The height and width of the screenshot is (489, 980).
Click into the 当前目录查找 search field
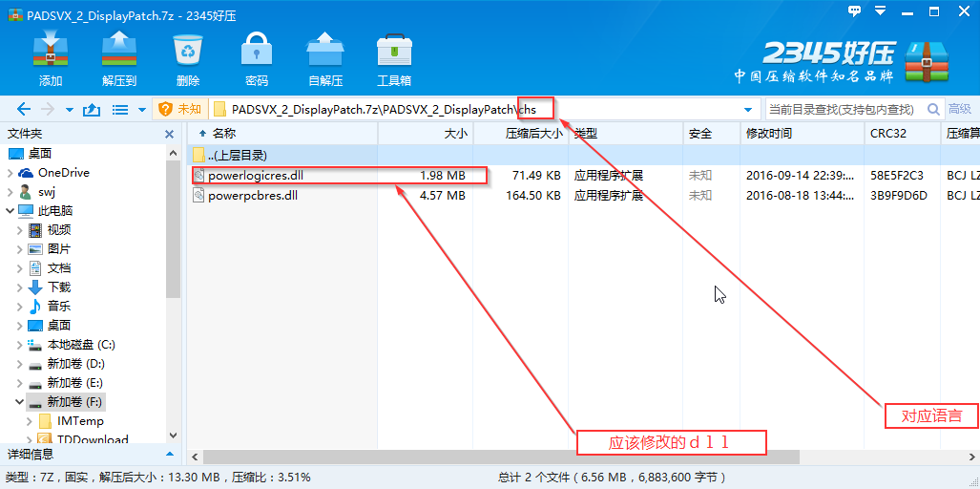tap(845, 110)
